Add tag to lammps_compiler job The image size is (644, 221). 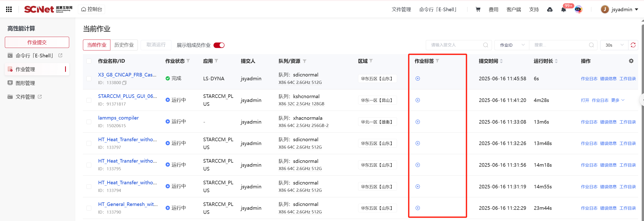coord(418,122)
